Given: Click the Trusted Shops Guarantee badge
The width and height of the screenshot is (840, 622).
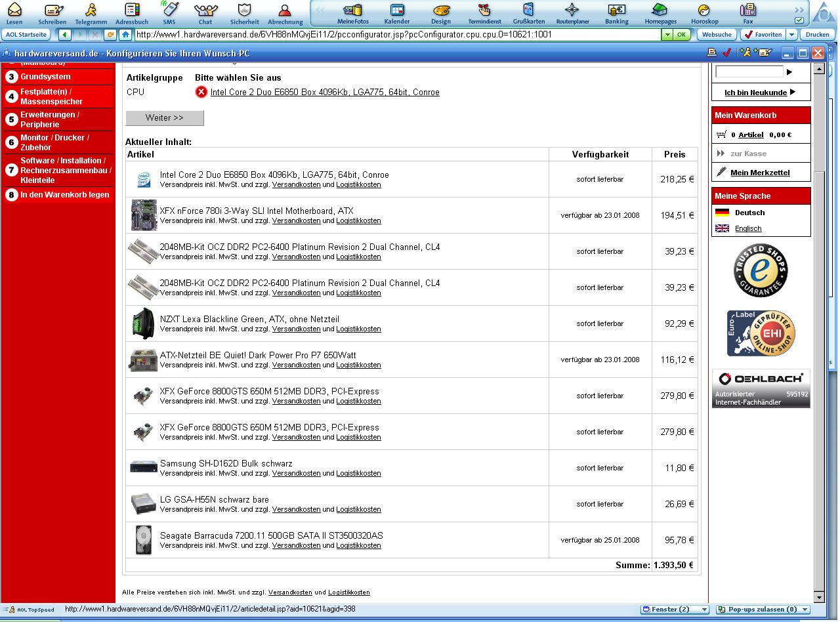Looking at the screenshot, I should tap(761, 270).
